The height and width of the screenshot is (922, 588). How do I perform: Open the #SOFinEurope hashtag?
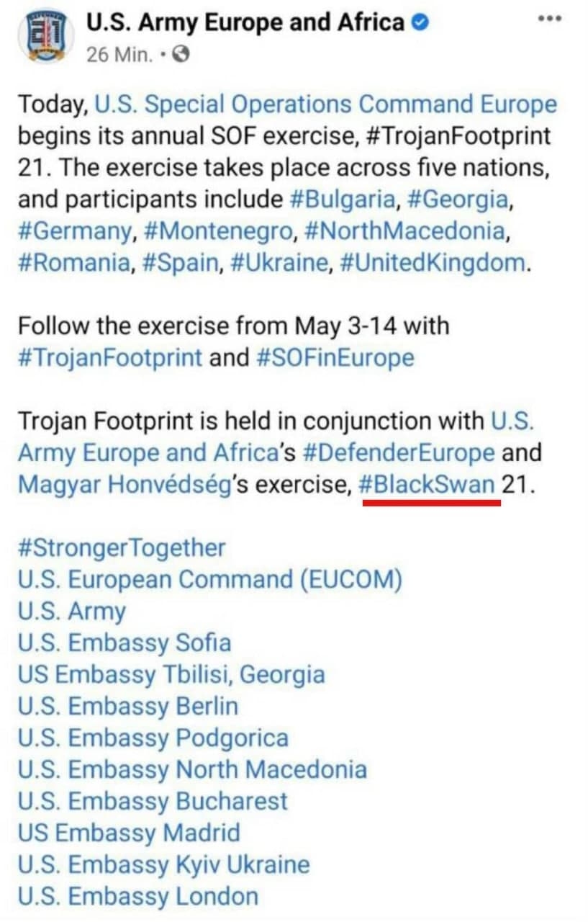point(335,358)
